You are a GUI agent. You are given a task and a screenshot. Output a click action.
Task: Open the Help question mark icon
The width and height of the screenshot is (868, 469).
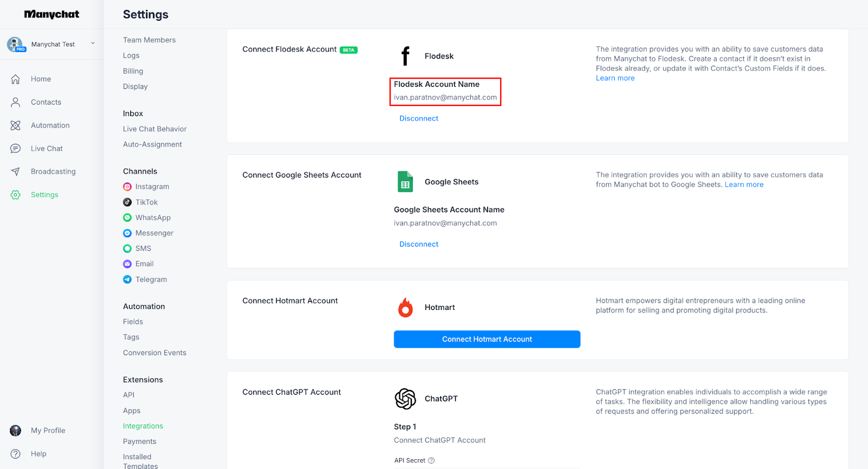(x=16, y=454)
